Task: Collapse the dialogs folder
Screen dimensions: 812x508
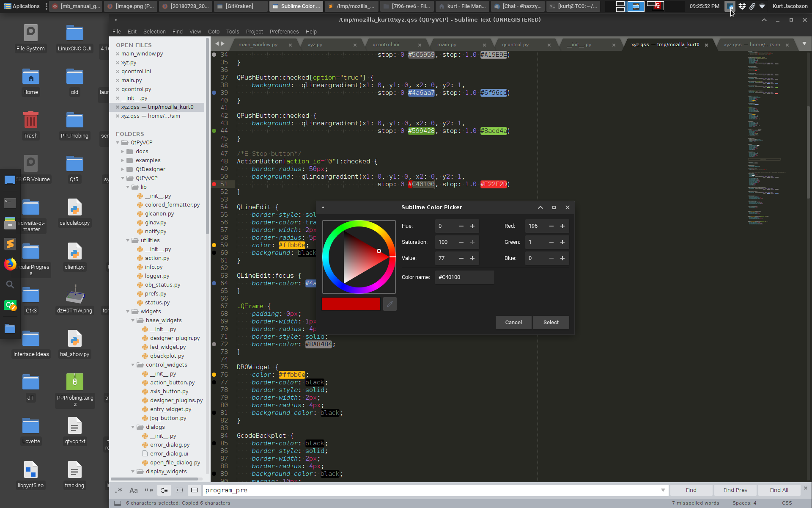Action: (133, 427)
